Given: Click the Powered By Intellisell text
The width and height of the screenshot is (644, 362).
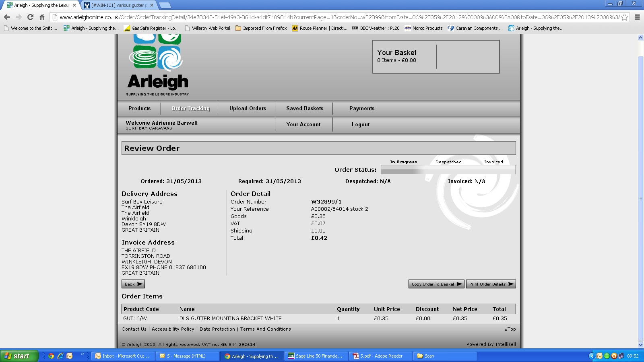Looking at the screenshot, I should click(x=491, y=344).
